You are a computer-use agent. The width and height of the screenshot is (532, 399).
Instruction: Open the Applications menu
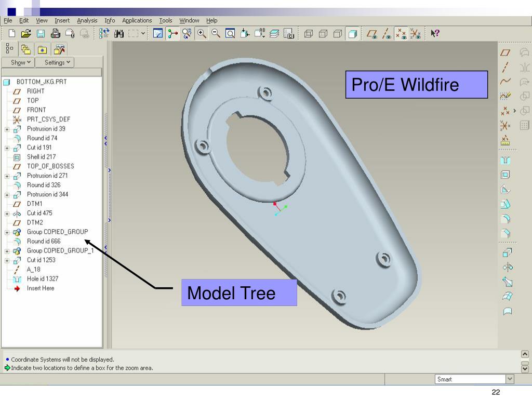[x=137, y=20]
